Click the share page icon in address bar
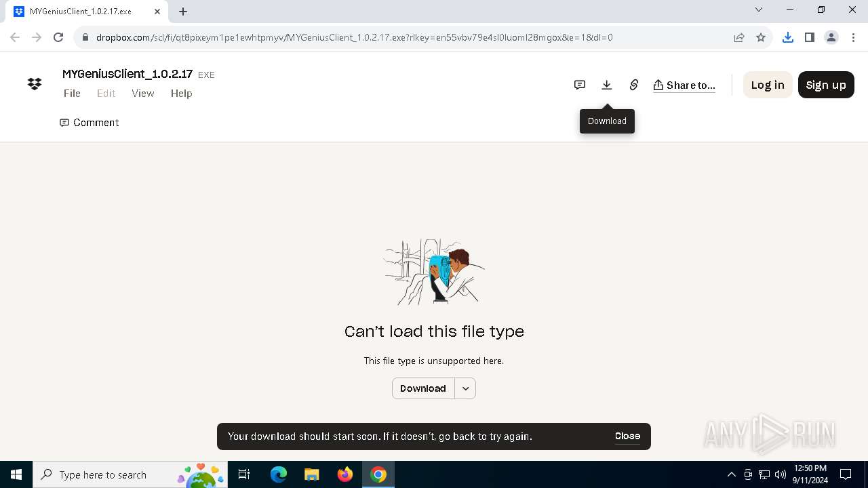Screen dimensions: 868x488 739,37
